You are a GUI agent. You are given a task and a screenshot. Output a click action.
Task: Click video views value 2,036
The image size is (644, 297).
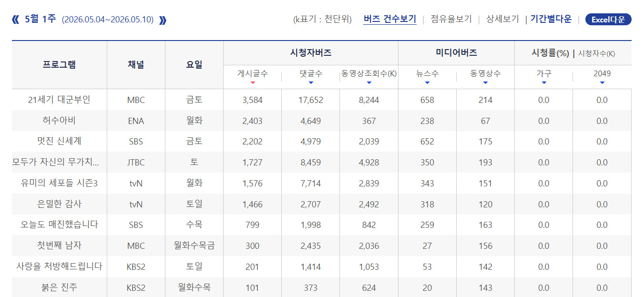pyautogui.click(x=369, y=246)
